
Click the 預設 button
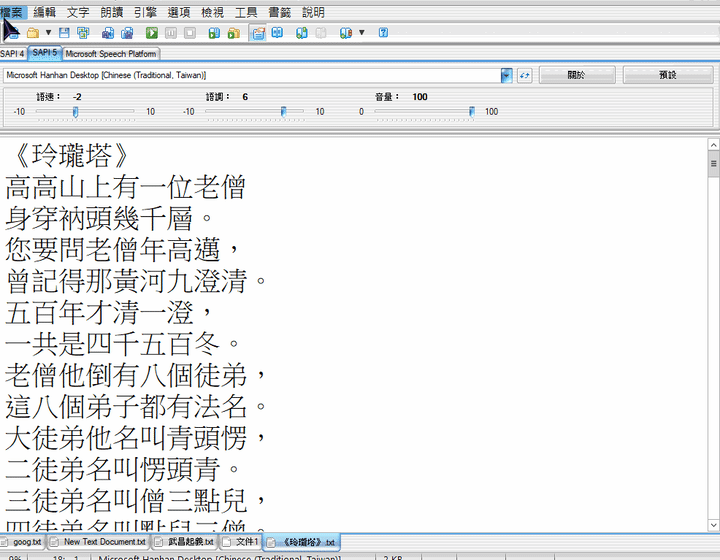click(x=668, y=75)
